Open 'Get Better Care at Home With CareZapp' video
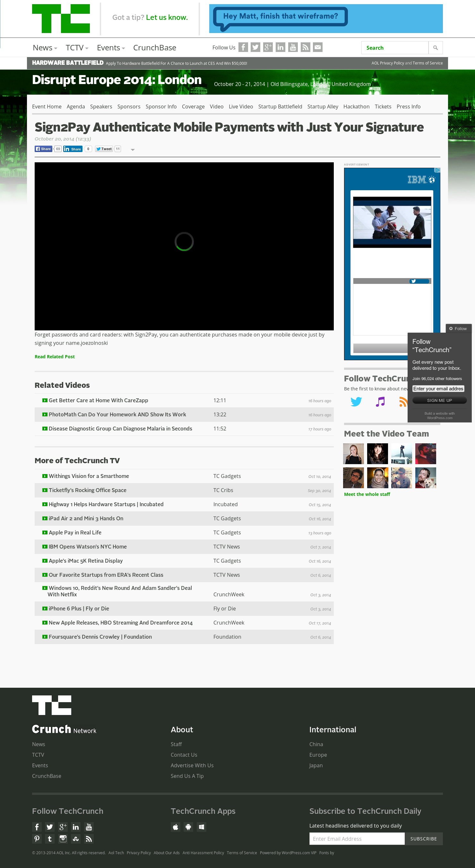Viewport: 475px width, 868px height. tap(98, 400)
